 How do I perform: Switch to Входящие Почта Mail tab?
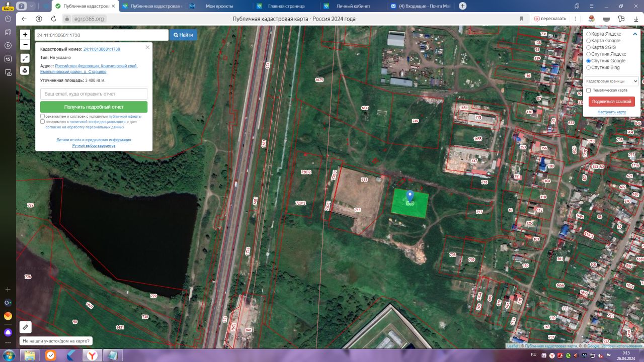[421, 6]
